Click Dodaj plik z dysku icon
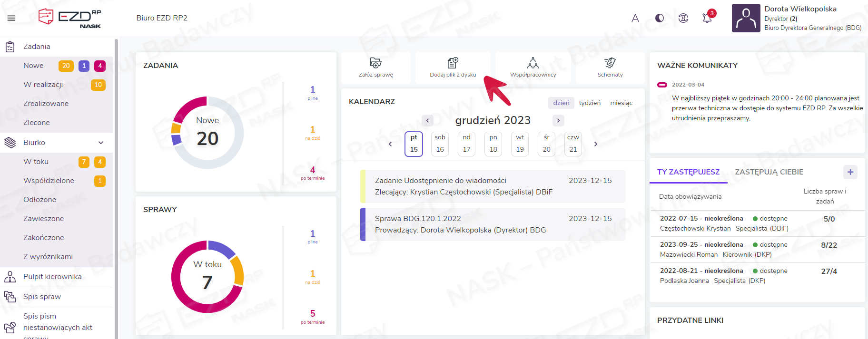868x339 pixels. click(x=453, y=63)
